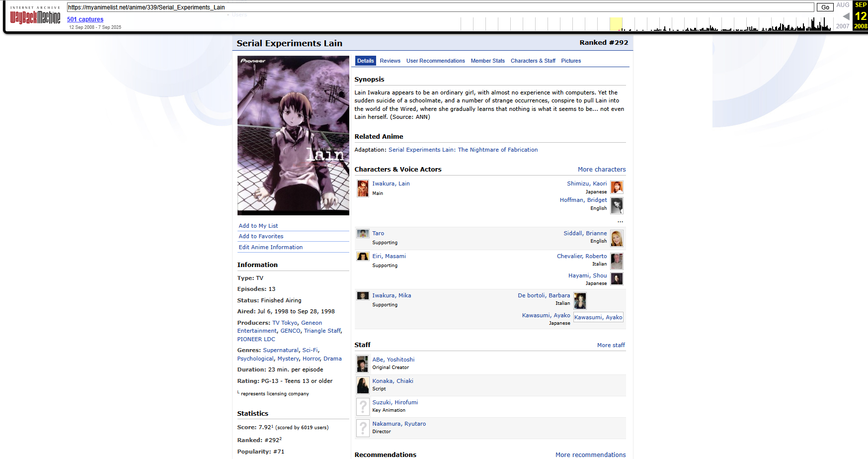
Task: Open the 501 captures link
Action: tap(85, 19)
